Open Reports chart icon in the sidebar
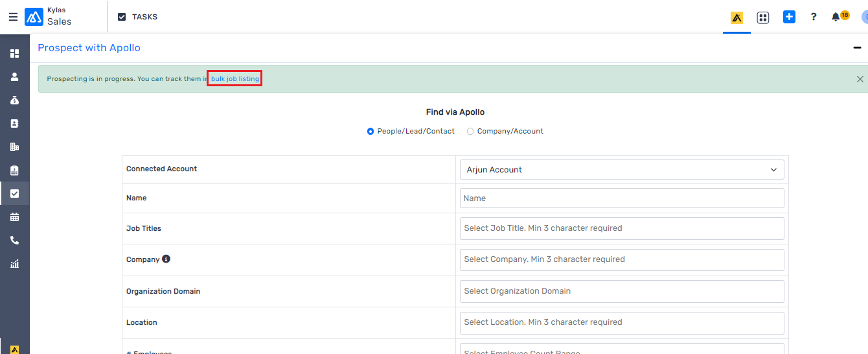 [x=14, y=263]
